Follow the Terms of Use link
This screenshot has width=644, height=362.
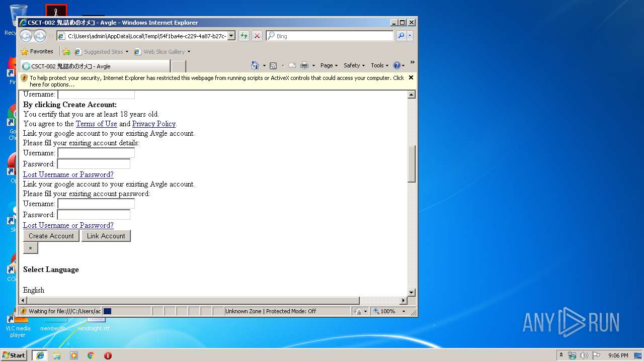(96, 124)
